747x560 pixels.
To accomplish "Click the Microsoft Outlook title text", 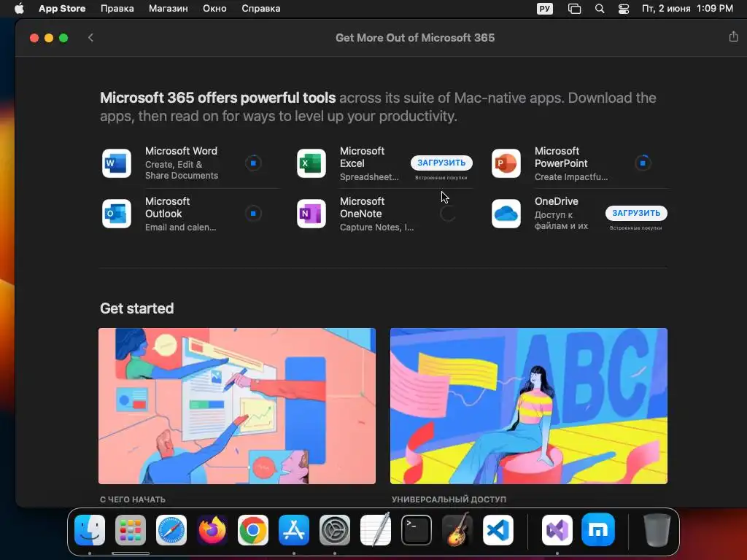I will point(167,208).
